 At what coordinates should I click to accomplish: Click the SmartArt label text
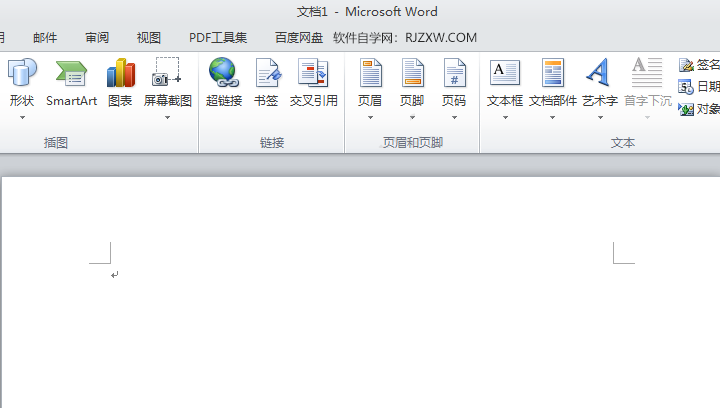click(x=71, y=101)
